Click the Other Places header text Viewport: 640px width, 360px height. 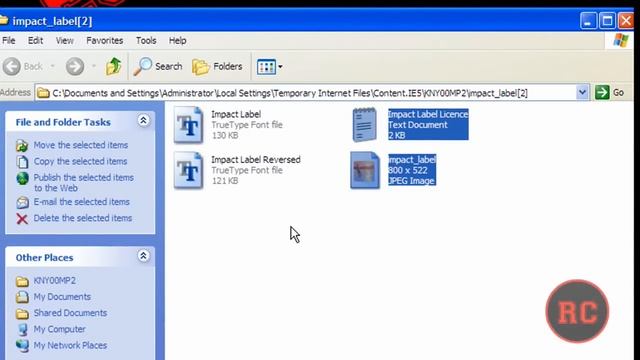pyautogui.click(x=44, y=258)
